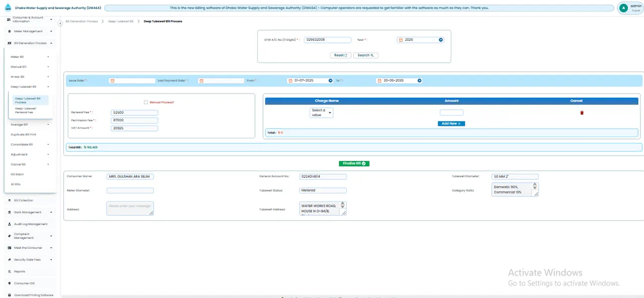Clear the To date with the X icon

[x=420, y=81]
